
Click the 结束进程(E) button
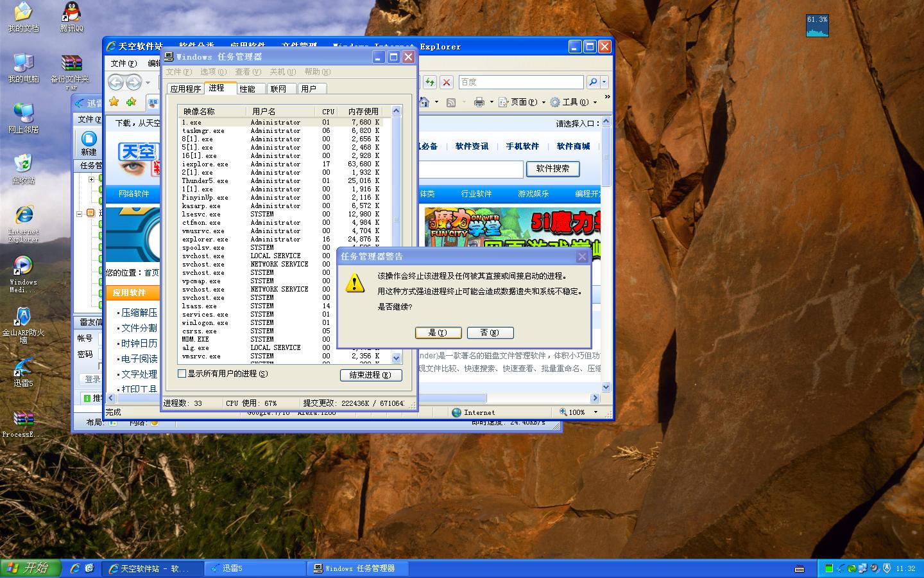pyautogui.click(x=371, y=375)
